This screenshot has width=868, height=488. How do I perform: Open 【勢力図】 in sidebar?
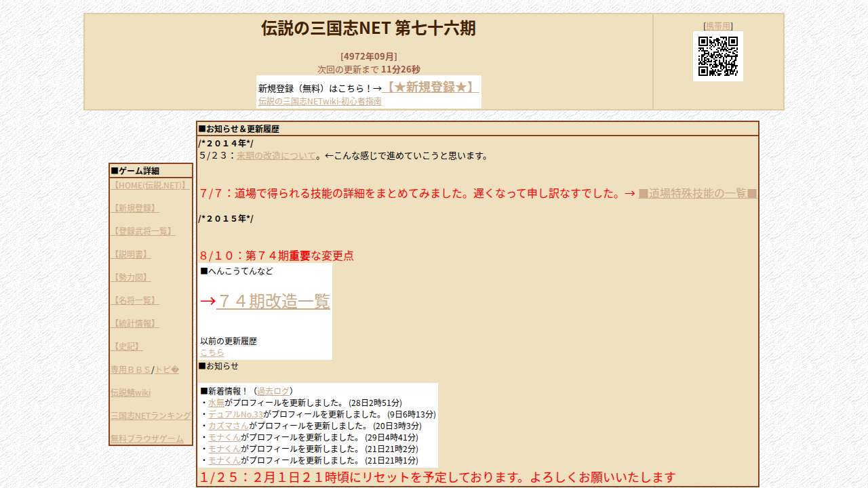[131, 277]
